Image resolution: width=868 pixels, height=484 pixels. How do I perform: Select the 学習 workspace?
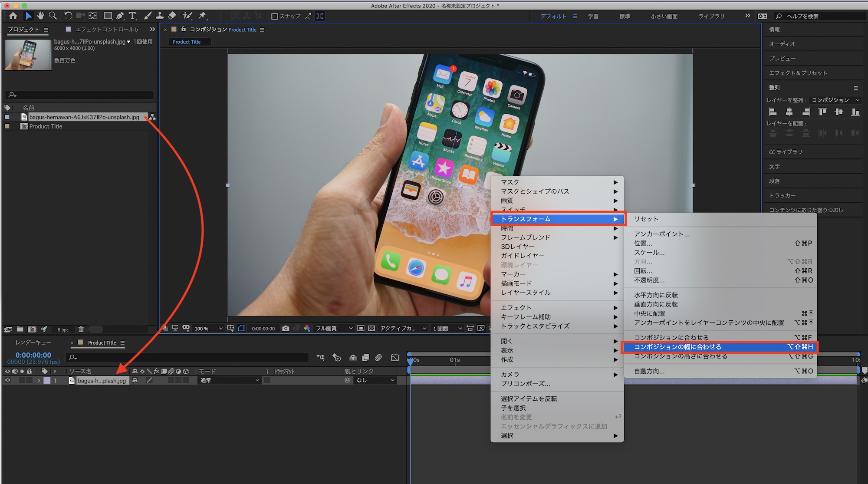(593, 16)
